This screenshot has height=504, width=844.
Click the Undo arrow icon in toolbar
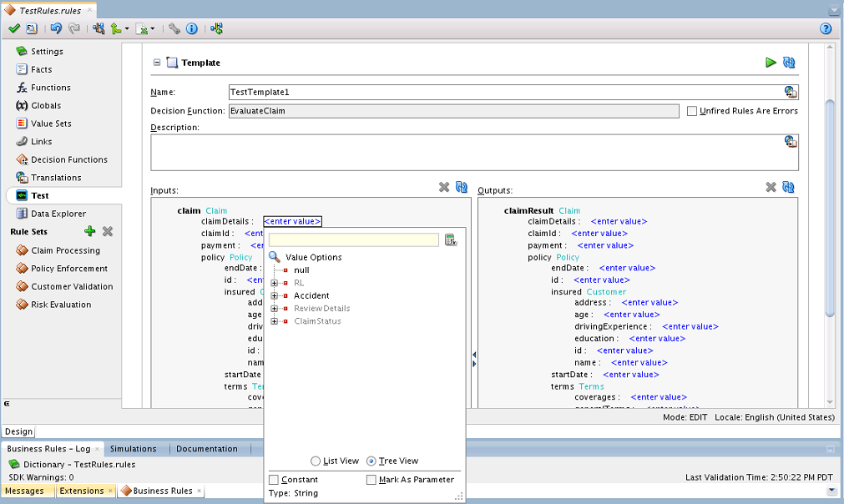coord(56,28)
